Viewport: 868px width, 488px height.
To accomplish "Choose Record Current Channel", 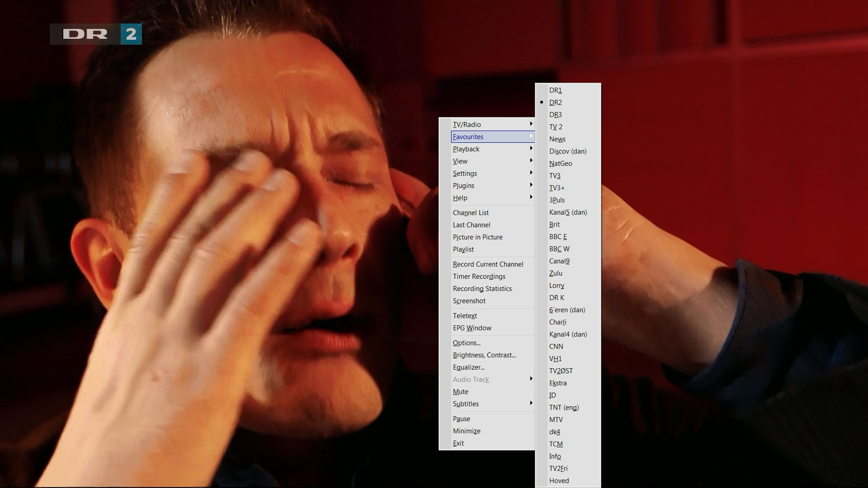I will tap(488, 264).
